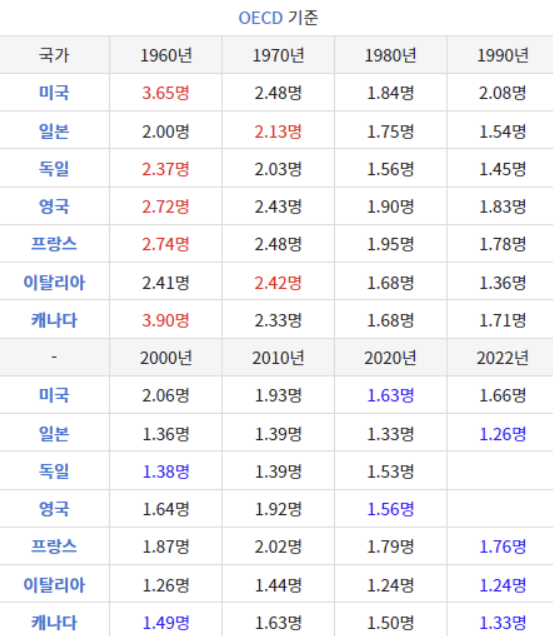This screenshot has height=636, width=553.
Task: Select the blue 1.38명 value
Action: 166,471
